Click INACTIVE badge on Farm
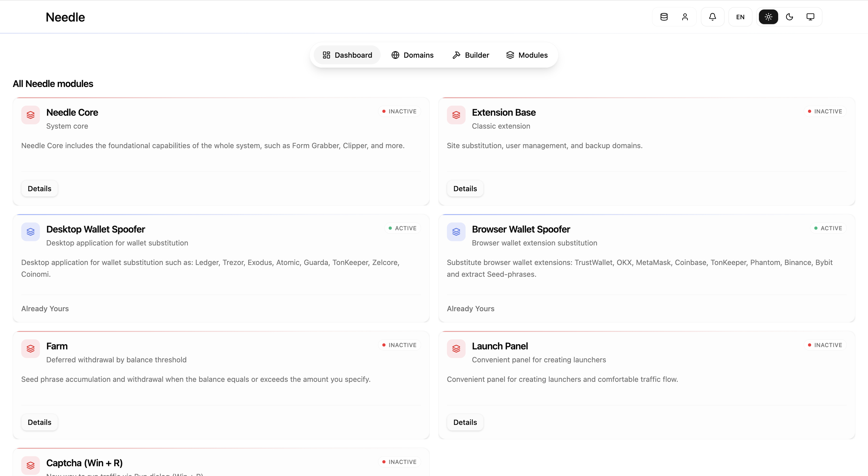This screenshot has width=868, height=476. coord(399,345)
